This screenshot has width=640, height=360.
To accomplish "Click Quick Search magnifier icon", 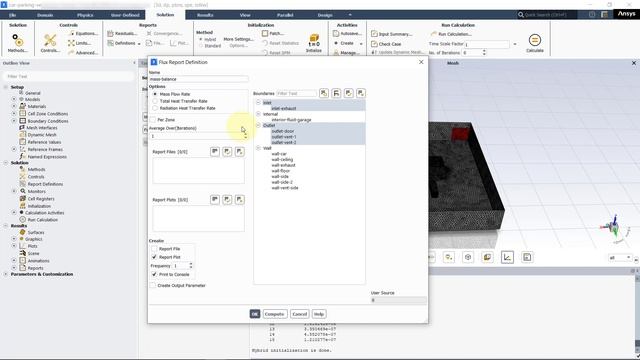I will point(521,15).
